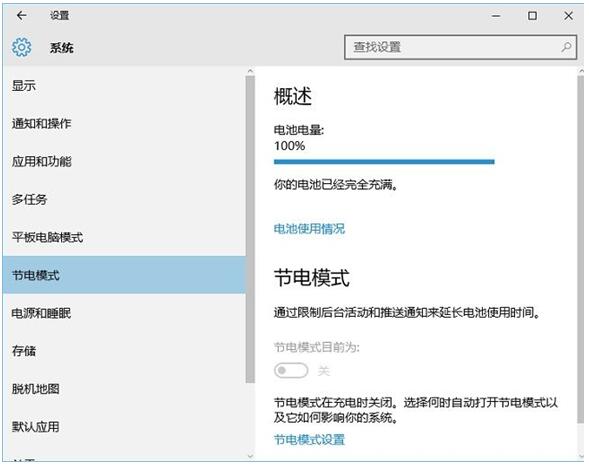
Task: Open the 电池使用情况 link
Action: pos(309,229)
